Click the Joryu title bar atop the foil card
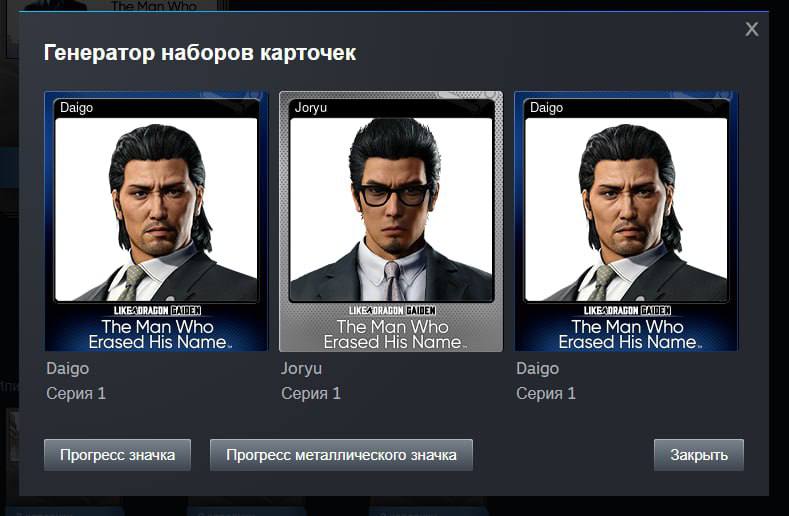Viewport: 789px width, 516px height. click(x=391, y=108)
